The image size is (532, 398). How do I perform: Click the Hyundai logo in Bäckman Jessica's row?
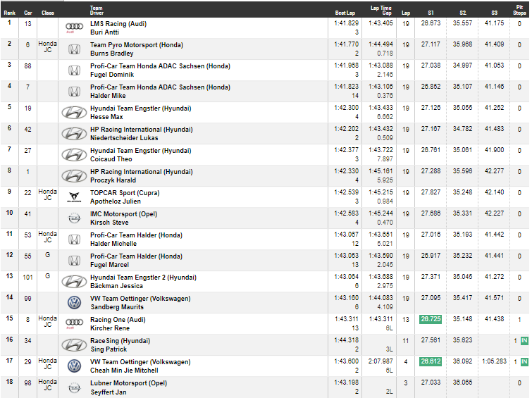click(x=74, y=282)
